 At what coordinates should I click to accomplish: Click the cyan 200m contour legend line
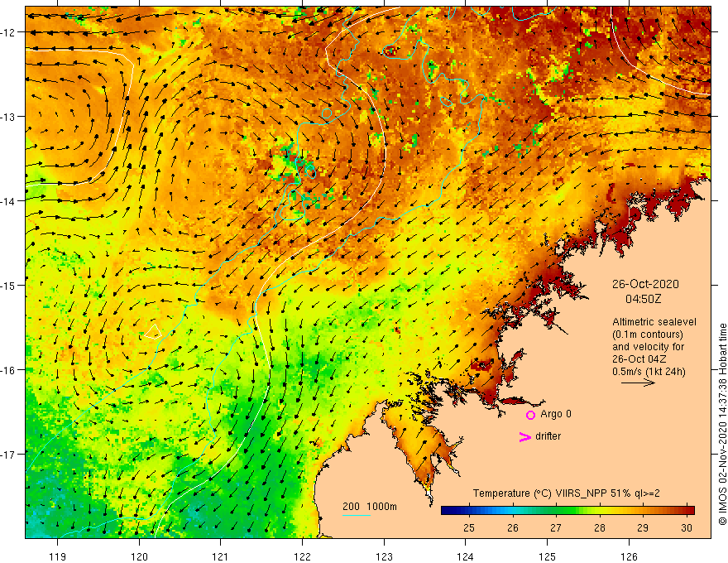[357, 515]
